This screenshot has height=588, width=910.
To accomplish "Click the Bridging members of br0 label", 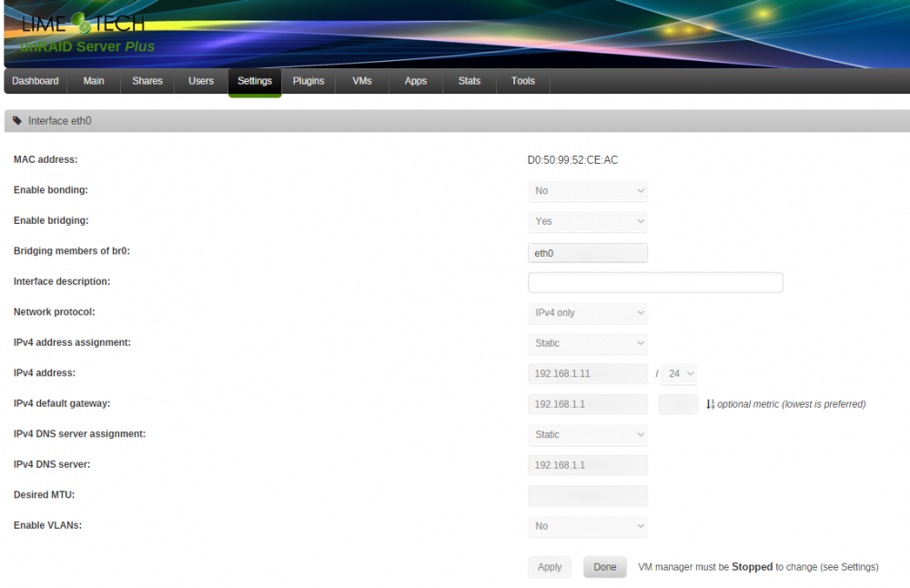I will coord(72,250).
